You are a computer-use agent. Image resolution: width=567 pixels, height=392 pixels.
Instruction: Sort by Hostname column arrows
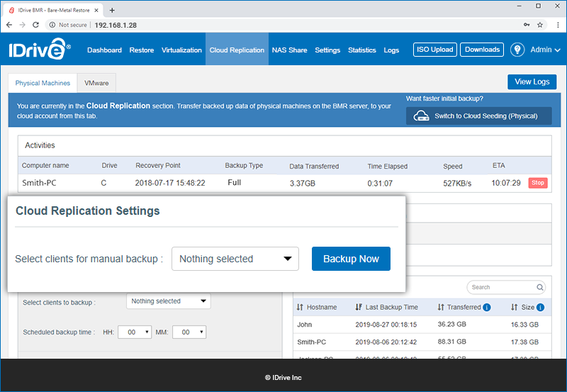pos(300,307)
